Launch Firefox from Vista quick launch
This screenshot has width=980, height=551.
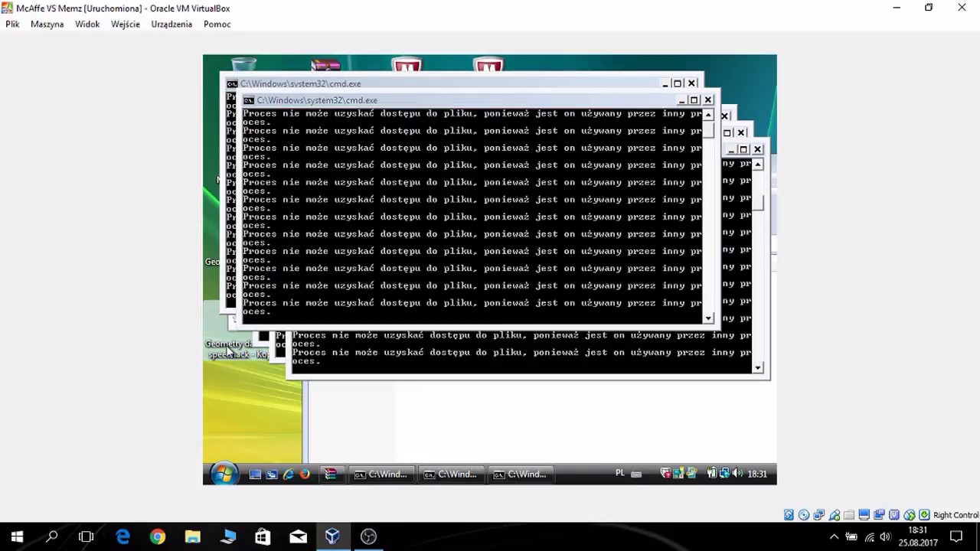tap(305, 474)
